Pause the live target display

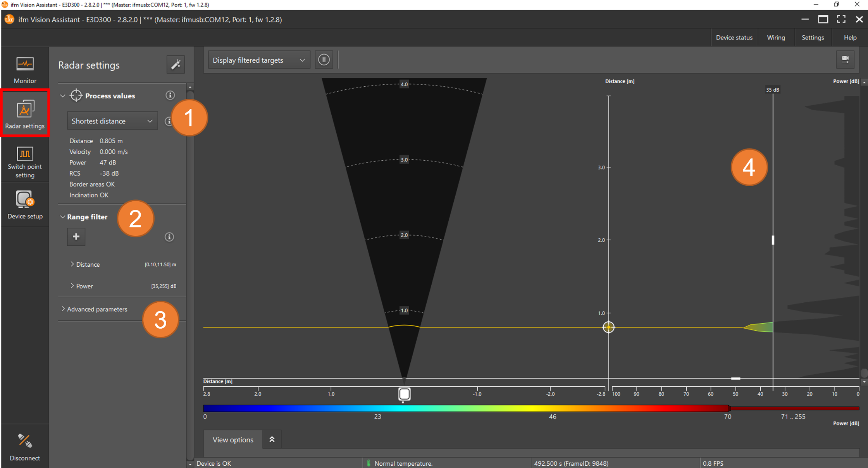[x=324, y=59]
